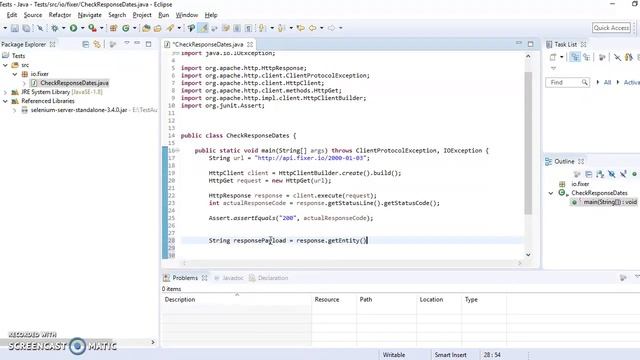Click the Open Task folder icon

point(158,28)
